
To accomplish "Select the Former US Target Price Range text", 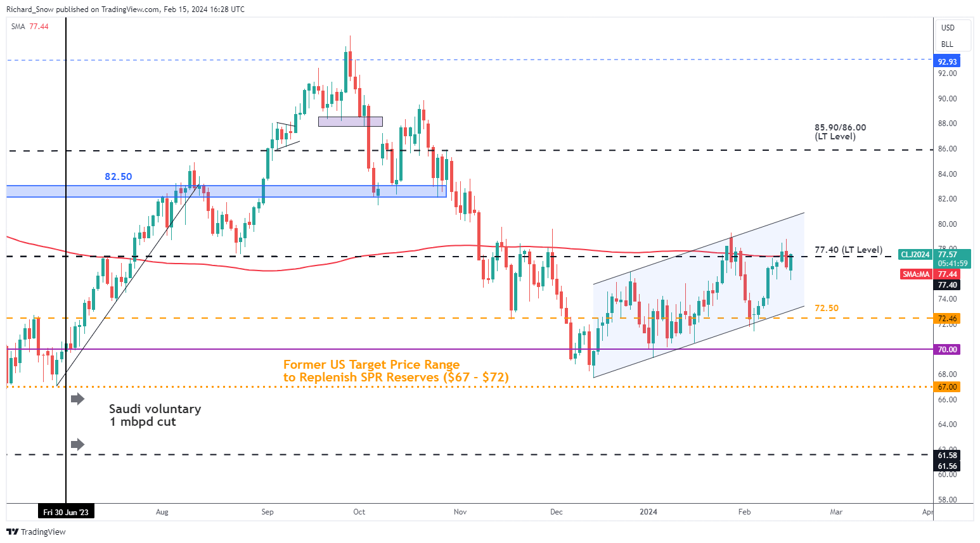I will click(x=396, y=371).
